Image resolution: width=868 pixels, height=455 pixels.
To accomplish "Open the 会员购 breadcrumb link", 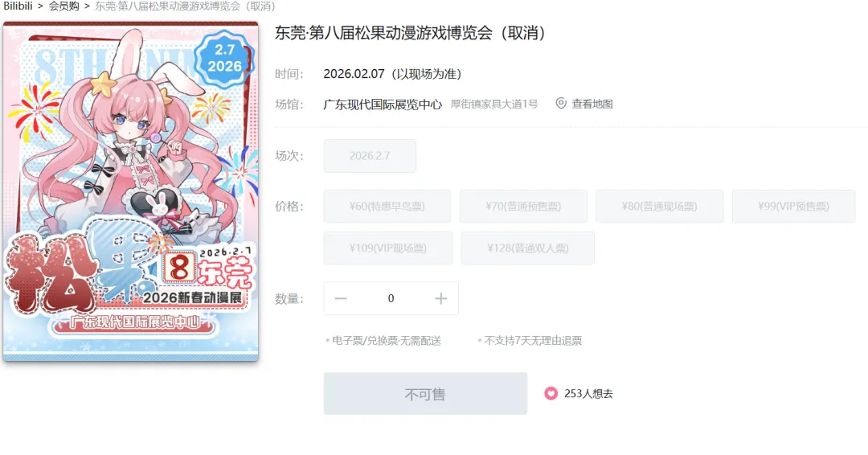I will coord(63,6).
